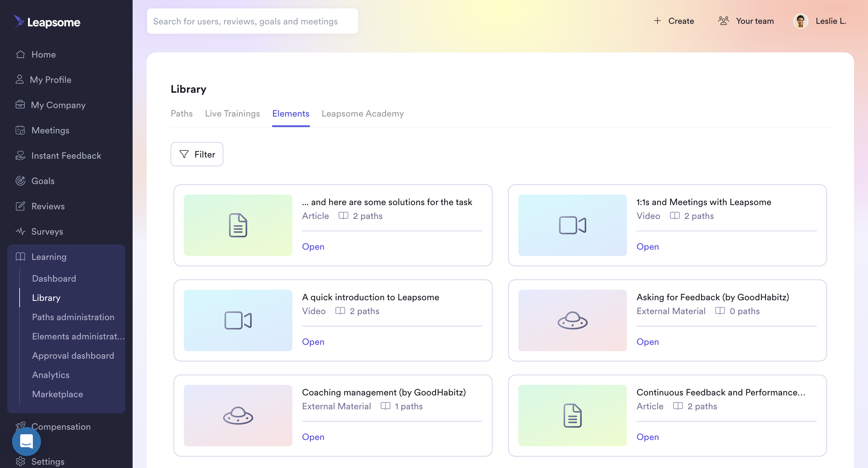The width and height of the screenshot is (868, 468).
Task: Open Learning Marketplace
Action: click(57, 394)
